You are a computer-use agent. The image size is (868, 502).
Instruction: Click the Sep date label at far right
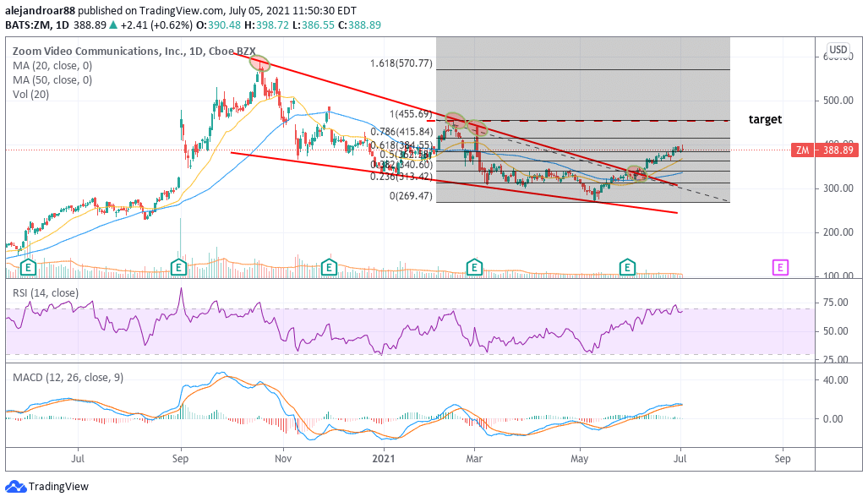(x=782, y=459)
